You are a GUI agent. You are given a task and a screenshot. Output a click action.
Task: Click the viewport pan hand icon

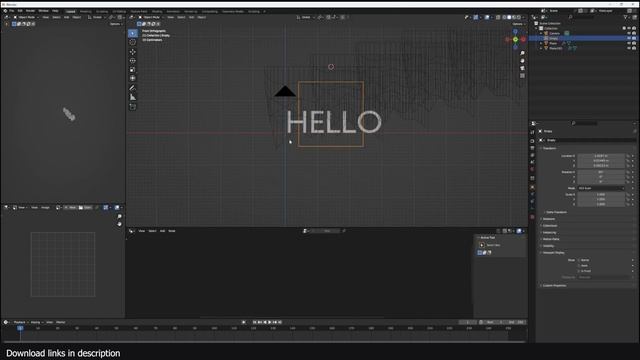(x=522, y=61)
